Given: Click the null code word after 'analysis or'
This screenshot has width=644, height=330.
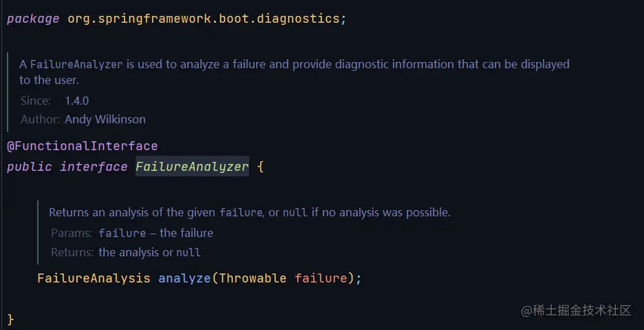Looking at the screenshot, I should coord(189,252).
